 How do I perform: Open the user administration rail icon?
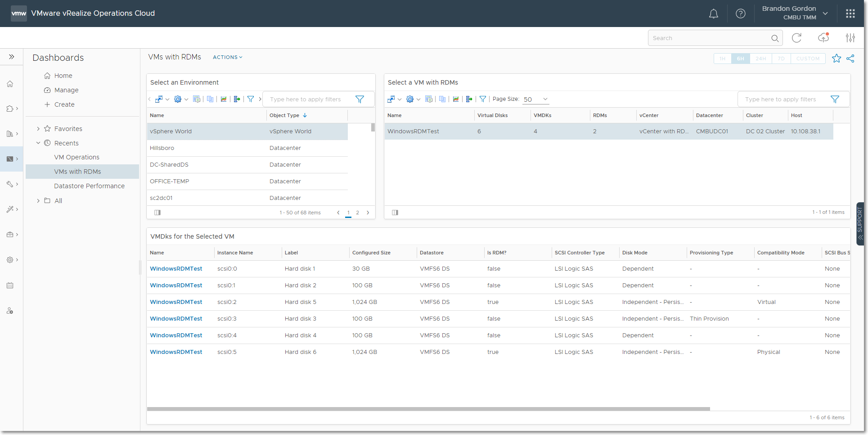tap(10, 311)
